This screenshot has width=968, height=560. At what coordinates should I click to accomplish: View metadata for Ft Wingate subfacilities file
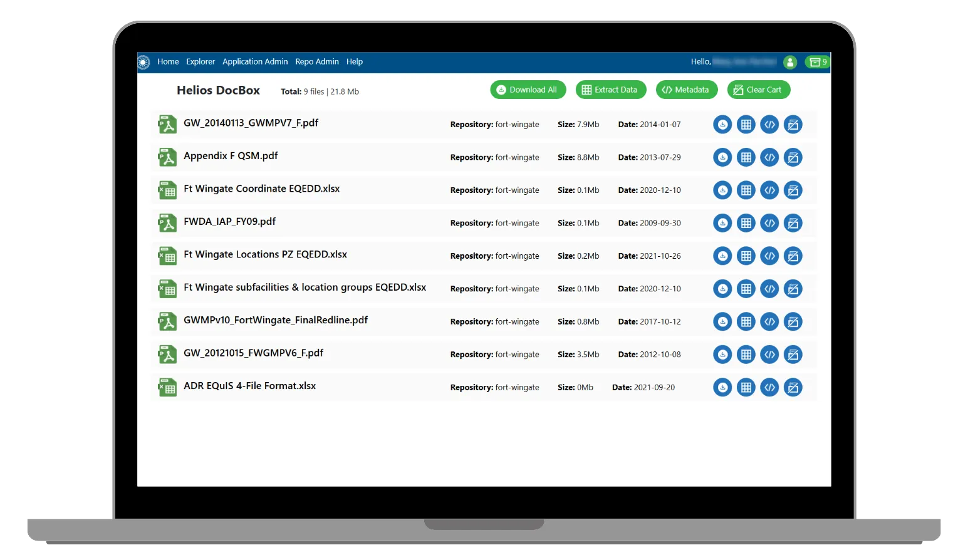[769, 289]
